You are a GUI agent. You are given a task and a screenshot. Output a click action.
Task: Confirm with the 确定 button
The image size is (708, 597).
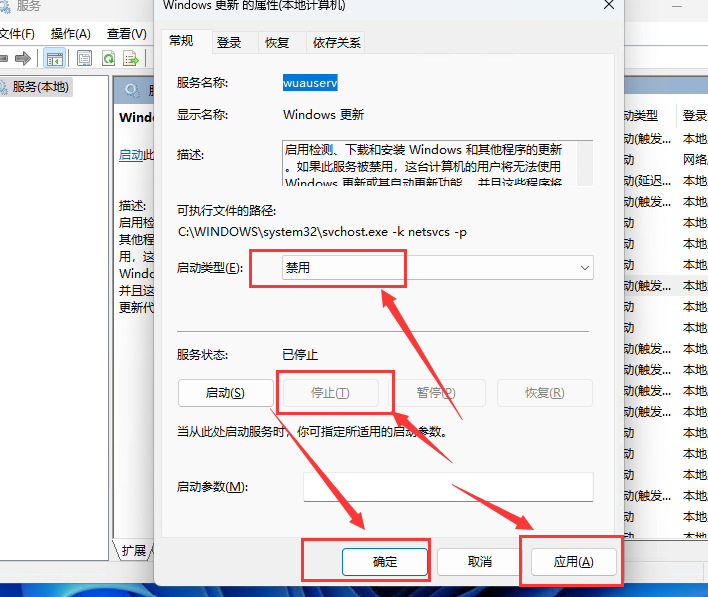click(x=385, y=562)
